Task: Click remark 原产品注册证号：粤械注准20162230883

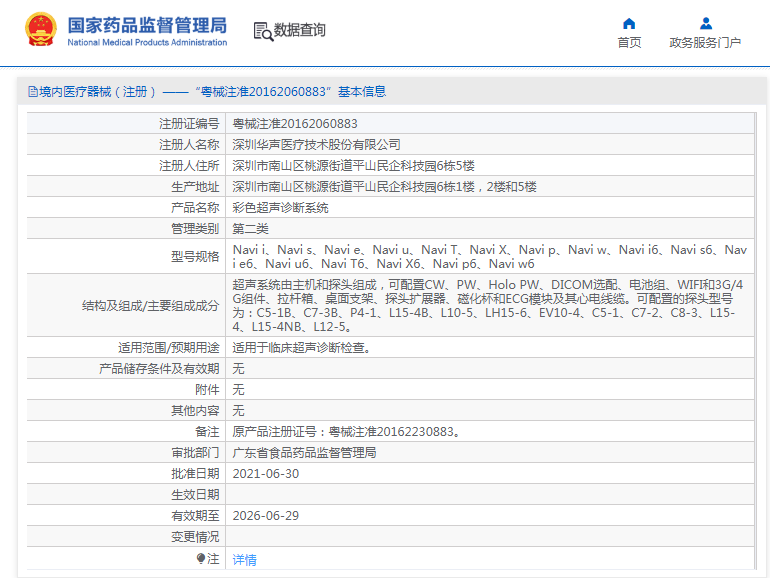Action: tap(346, 432)
